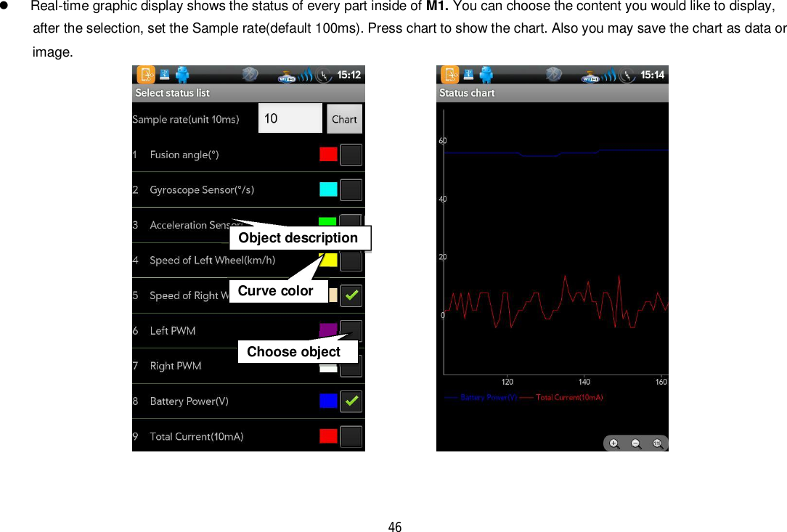Screen dimensions: 787x532
Task: Select the Right PWM row label
Action: (x=176, y=366)
